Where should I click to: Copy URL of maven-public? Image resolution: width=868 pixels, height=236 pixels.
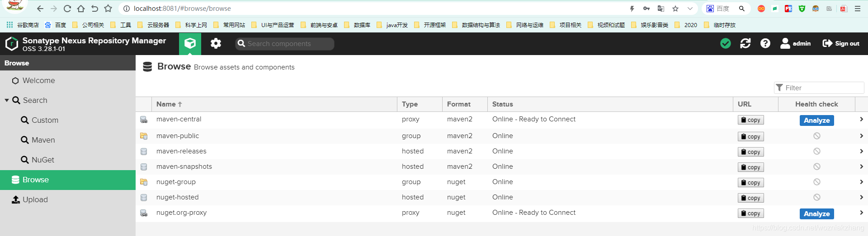(751, 136)
